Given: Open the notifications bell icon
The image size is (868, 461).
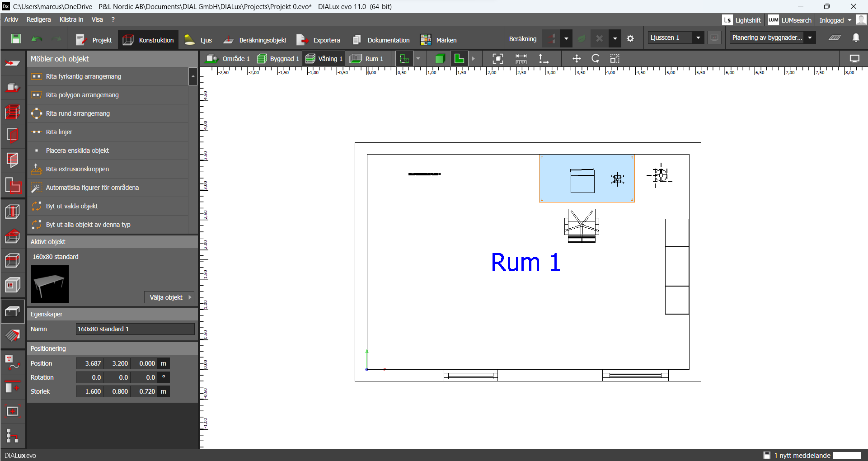Looking at the screenshot, I should coord(856,38).
